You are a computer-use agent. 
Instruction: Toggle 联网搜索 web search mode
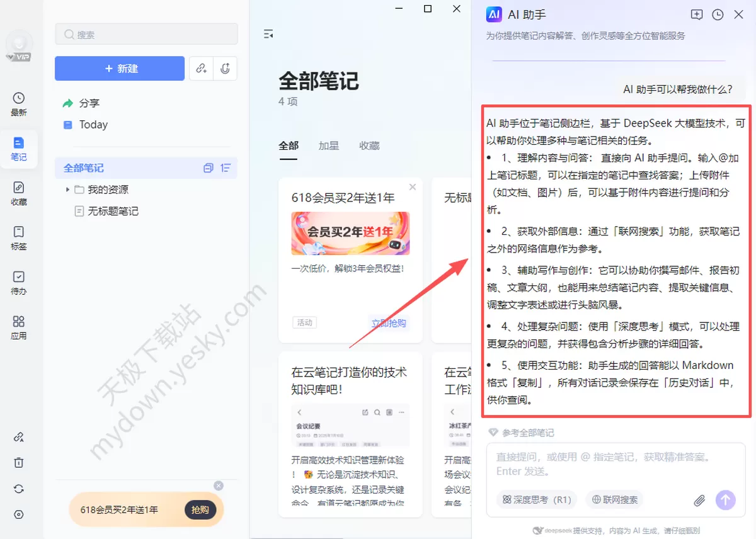coord(615,500)
